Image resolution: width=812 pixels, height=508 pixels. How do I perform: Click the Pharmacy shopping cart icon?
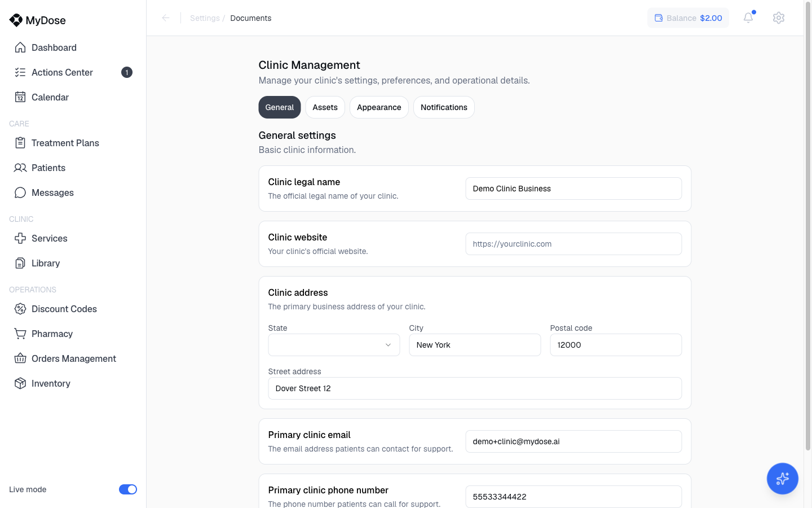pyautogui.click(x=20, y=334)
